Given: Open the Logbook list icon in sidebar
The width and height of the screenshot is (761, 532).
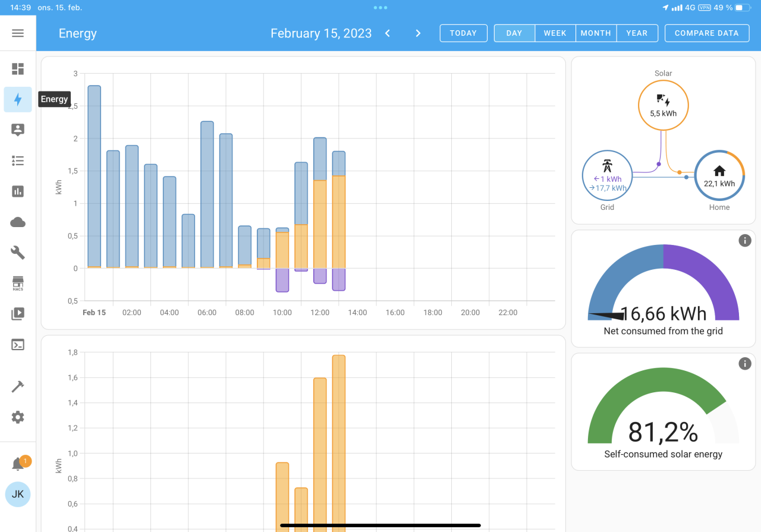Looking at the screenshot, I should pyautogui.click(x=18, y=160).
